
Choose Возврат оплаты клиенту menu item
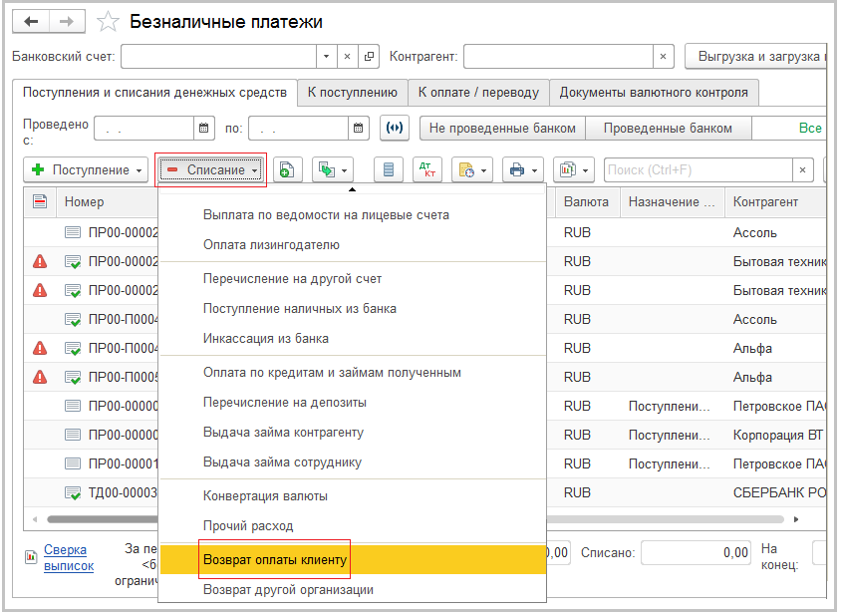click(x=275, y=560)
